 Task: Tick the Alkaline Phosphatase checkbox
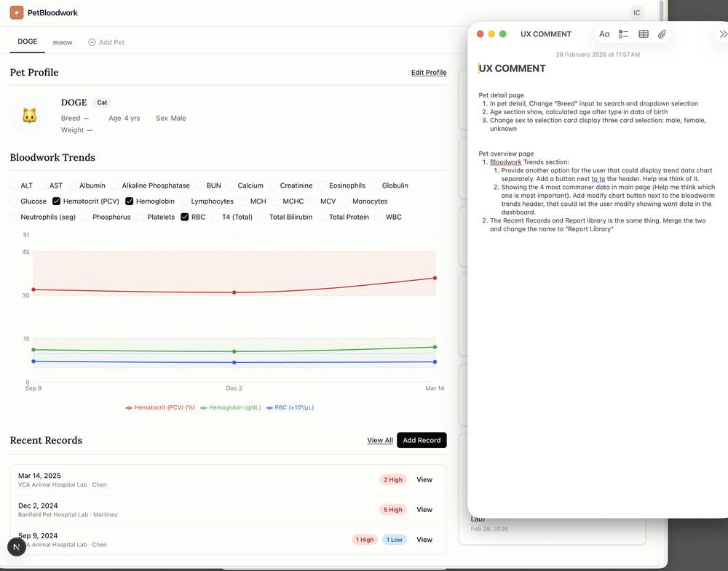[115, 185]
